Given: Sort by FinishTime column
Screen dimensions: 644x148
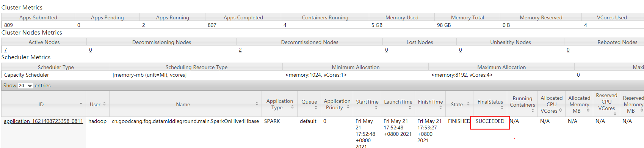Looking at the screenshot, I should (430, 104).
